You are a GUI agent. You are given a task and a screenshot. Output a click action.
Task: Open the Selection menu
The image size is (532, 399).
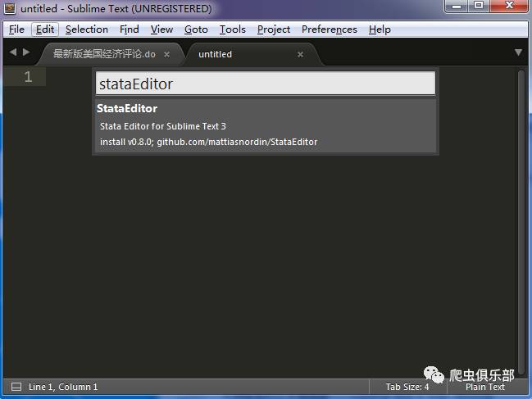tap(87, 29)
